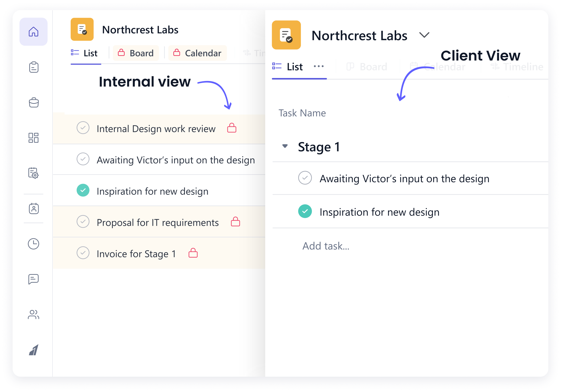This screenshot has height=392, width=561.
Task: Open the Tasks clipboard icon in the sidebar
Action: [x=33, y=67]
